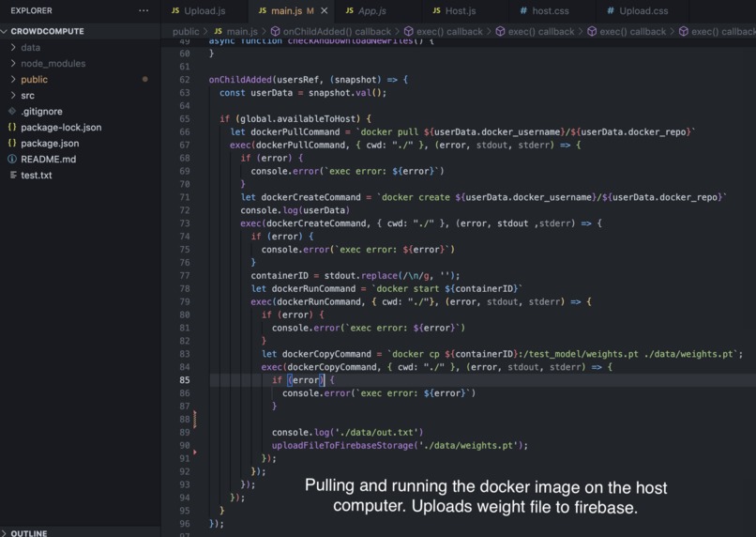Click the first exec() callback breadcrumb
This screenshot has height=537, width=756.
tap(449, 31)
